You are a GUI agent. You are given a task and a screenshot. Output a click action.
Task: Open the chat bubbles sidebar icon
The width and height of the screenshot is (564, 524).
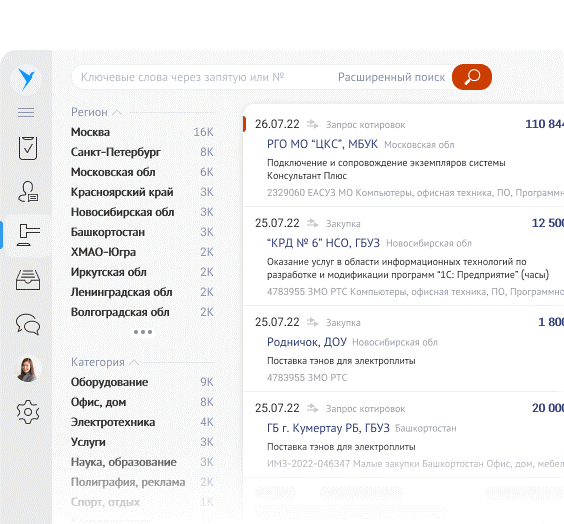coord(28,324)
